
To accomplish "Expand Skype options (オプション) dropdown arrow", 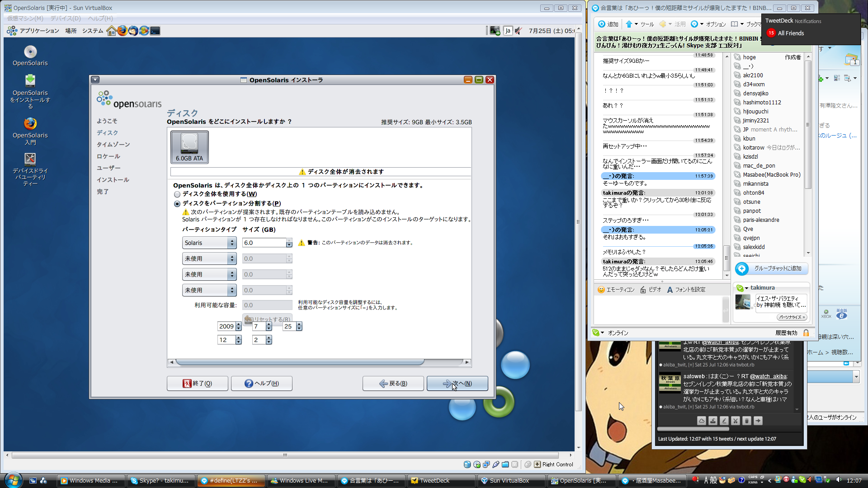I will [702, 24].
